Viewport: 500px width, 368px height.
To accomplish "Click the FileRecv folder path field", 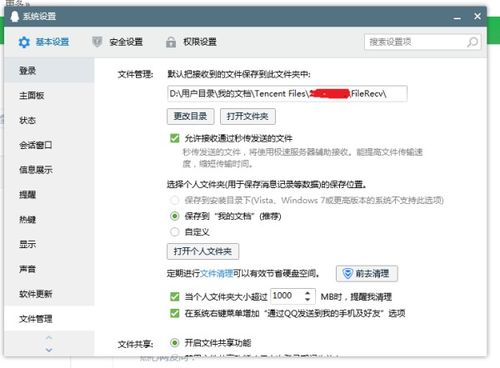I will pyautogui.click(x=287, y=93).
